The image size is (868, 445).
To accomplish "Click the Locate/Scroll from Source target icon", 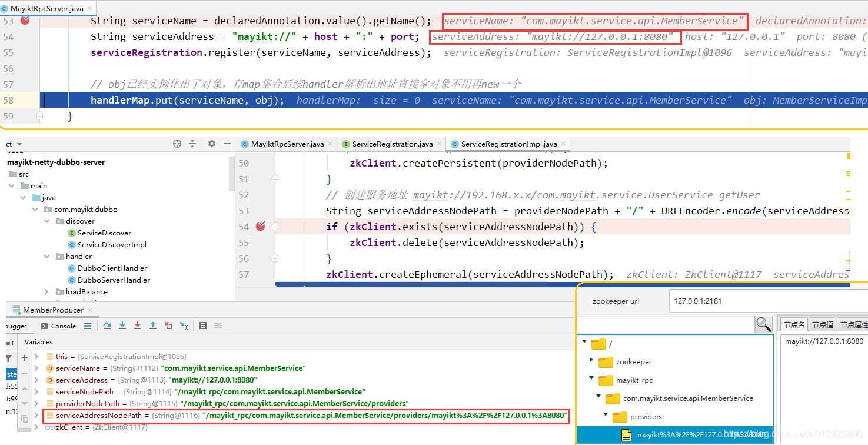I will (177, 144).
